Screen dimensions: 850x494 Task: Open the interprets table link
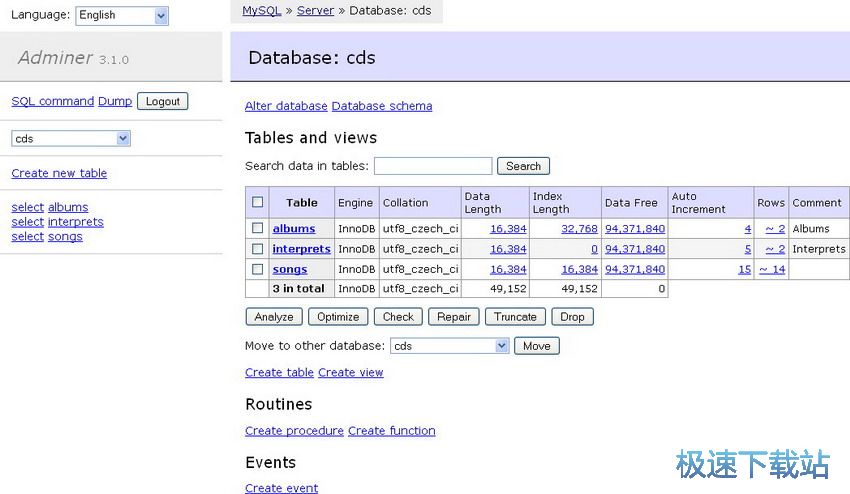301,249
